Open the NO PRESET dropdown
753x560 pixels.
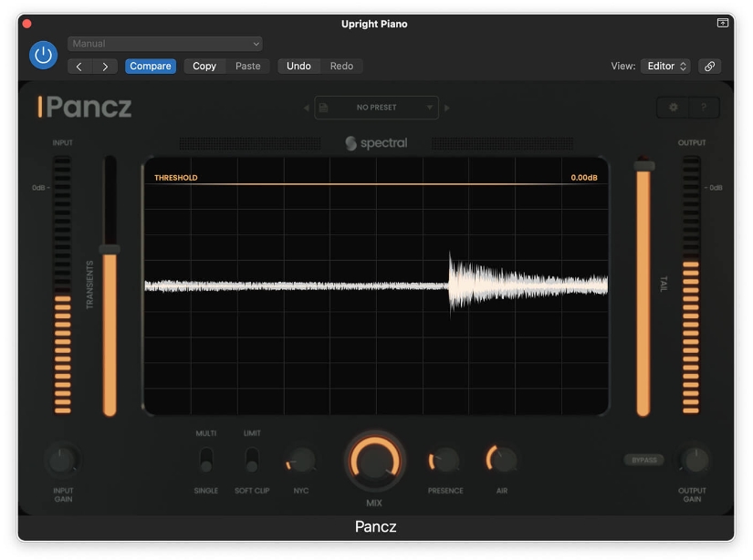pos(376,108)
